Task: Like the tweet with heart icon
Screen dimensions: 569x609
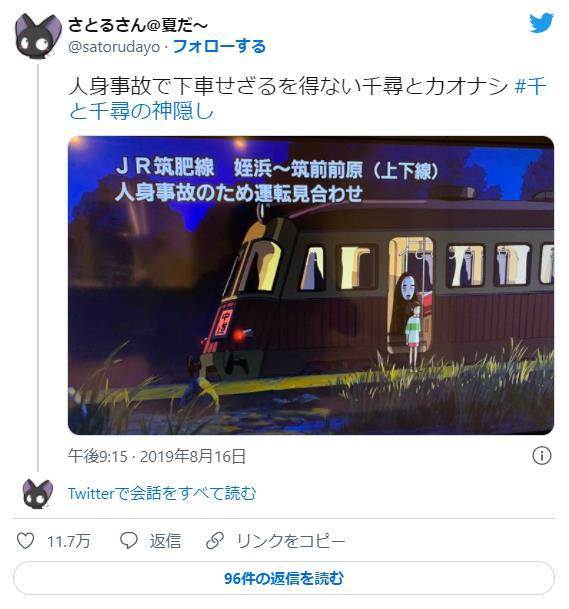Action: click(x=26, y=541)
